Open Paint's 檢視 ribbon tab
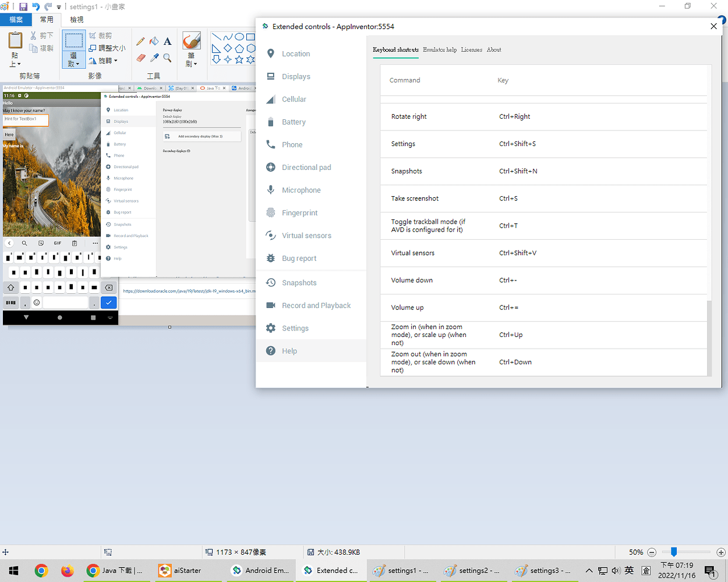This screenshot has height=582, width=728. (76, 19)
